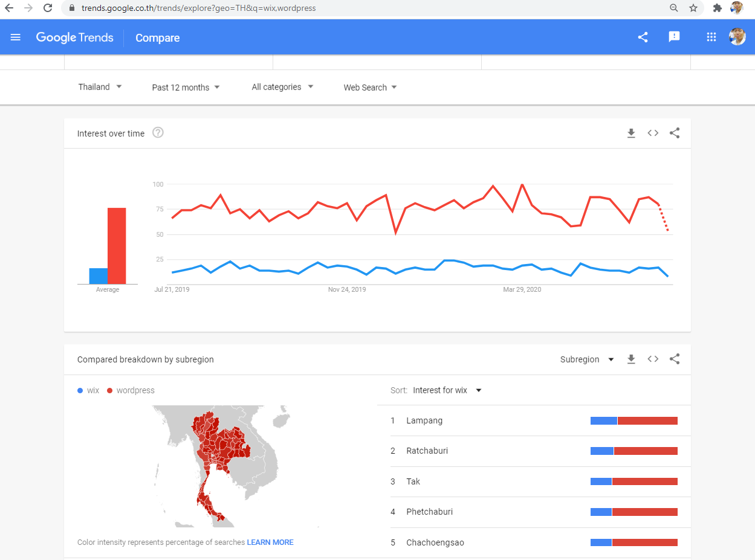Switch the Subregion resolution dropdown
This screenshot has width=755, height=560.
tap(586, 359)
